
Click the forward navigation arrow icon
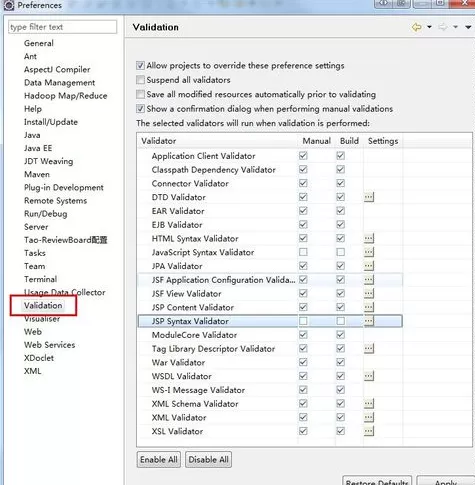coord(443,27)
